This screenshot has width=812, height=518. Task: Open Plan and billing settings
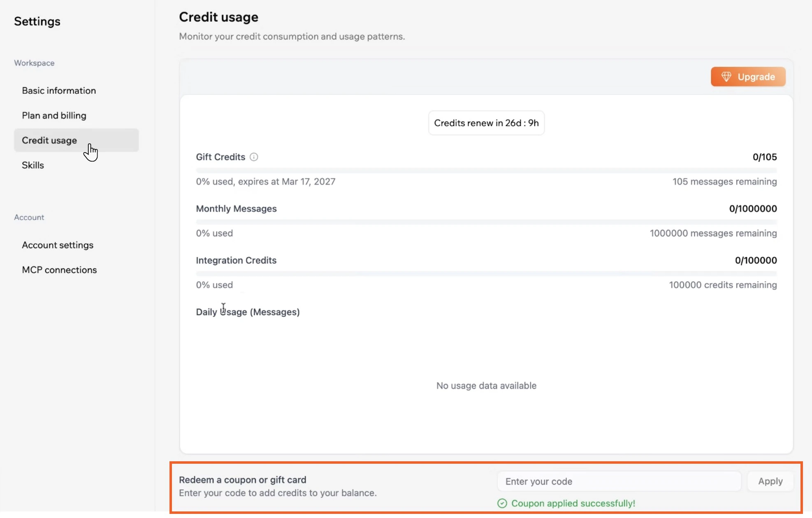[x=54, y=116]
